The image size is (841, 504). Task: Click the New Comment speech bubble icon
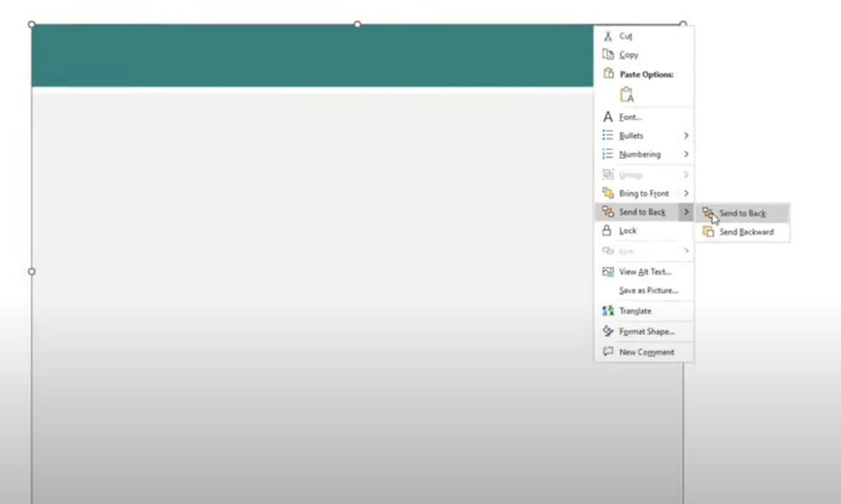(x=608, y=352)
